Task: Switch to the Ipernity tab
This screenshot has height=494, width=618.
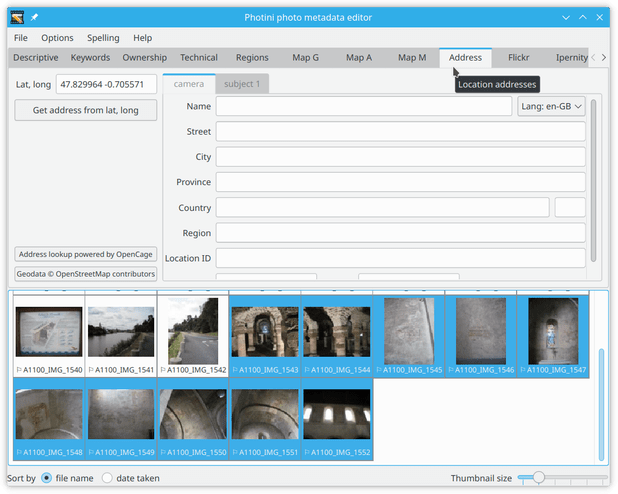Action: pyautogui.click(x=571, y=58)
